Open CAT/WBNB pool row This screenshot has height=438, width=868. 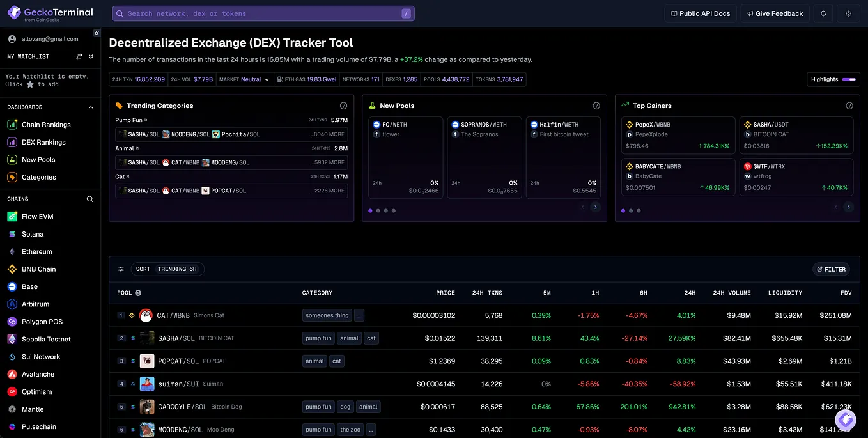[x=484, y=315]
